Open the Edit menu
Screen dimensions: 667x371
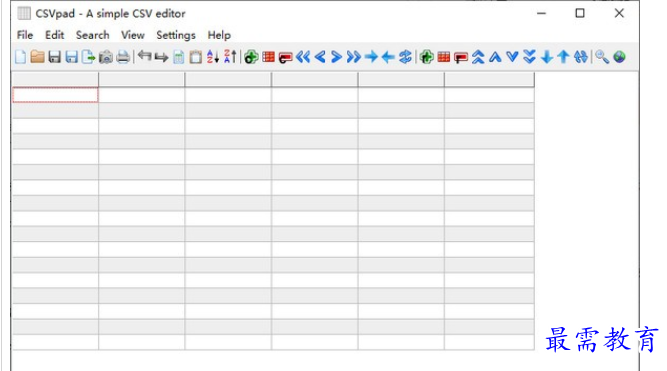[x=54, y=35]
